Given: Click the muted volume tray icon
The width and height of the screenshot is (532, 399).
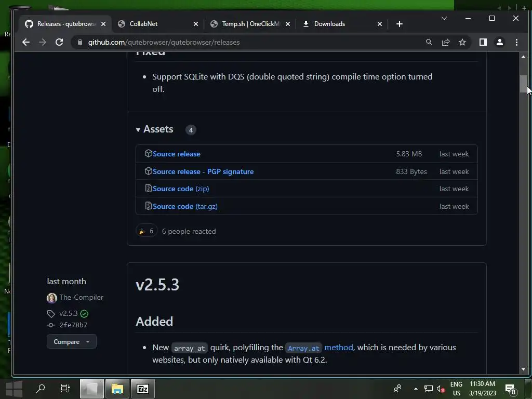Looking at the screenshot, I should (441, 389).
